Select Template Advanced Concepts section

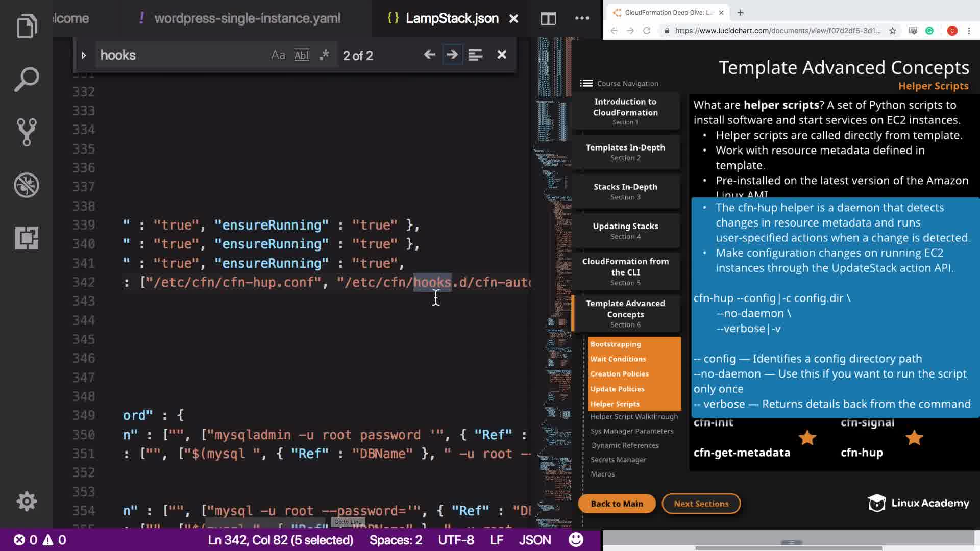point(625,313)
